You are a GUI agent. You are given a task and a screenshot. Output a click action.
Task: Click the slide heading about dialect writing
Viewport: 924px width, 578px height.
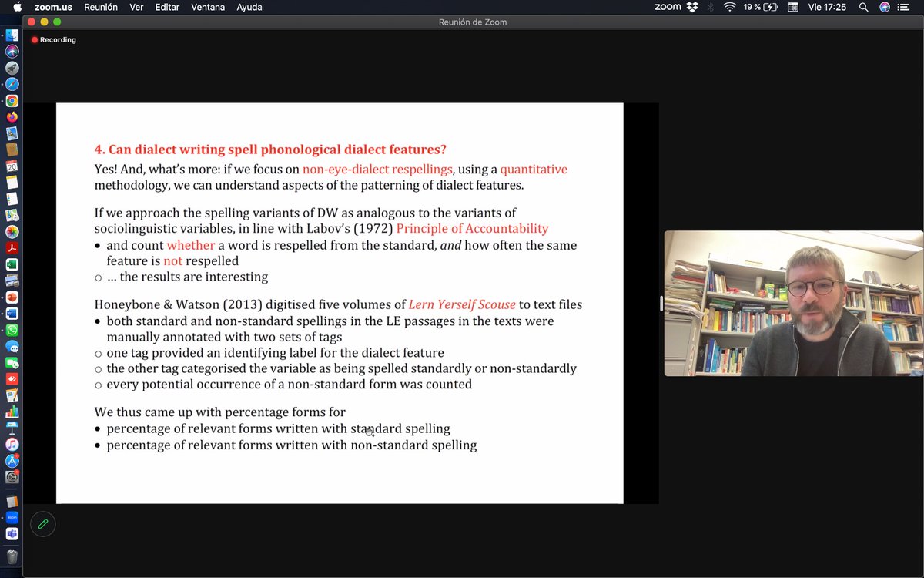pos(270,150)
